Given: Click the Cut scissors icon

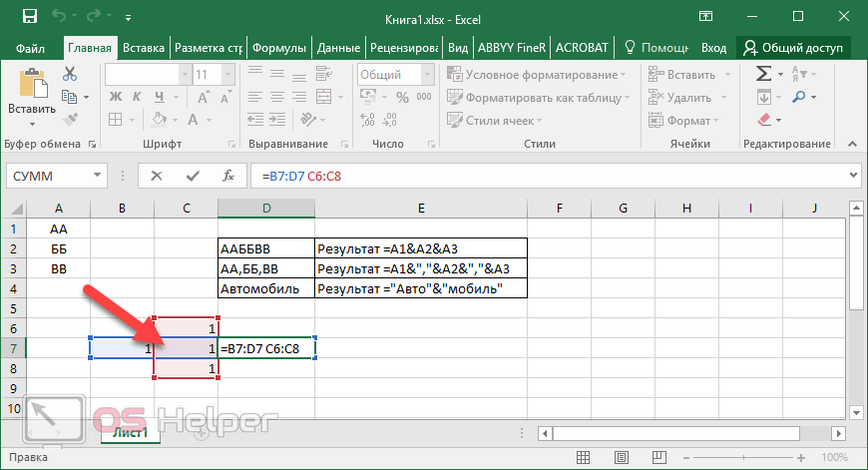Looking at the screenshot, I should 70,75.
